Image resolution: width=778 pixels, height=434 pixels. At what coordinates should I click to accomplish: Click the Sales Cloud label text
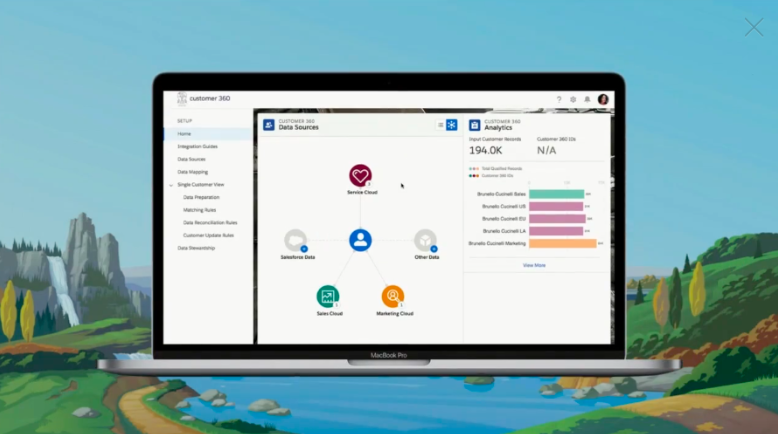click(x=329, y=313)
